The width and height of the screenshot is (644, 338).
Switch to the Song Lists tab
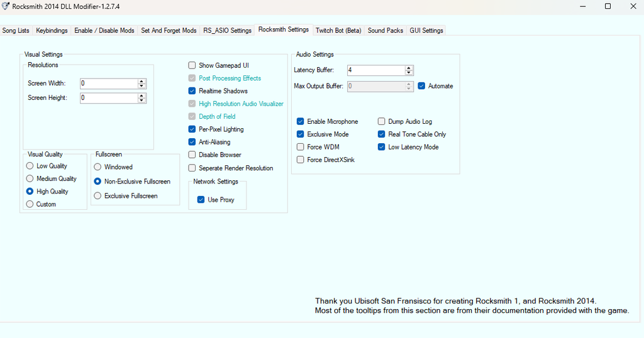pos(16,31)
